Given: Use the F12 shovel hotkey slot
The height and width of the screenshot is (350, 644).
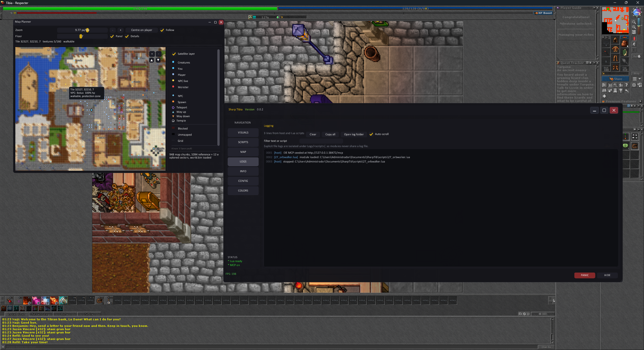Looking at the screenshot, I should (x=109, y=300).
